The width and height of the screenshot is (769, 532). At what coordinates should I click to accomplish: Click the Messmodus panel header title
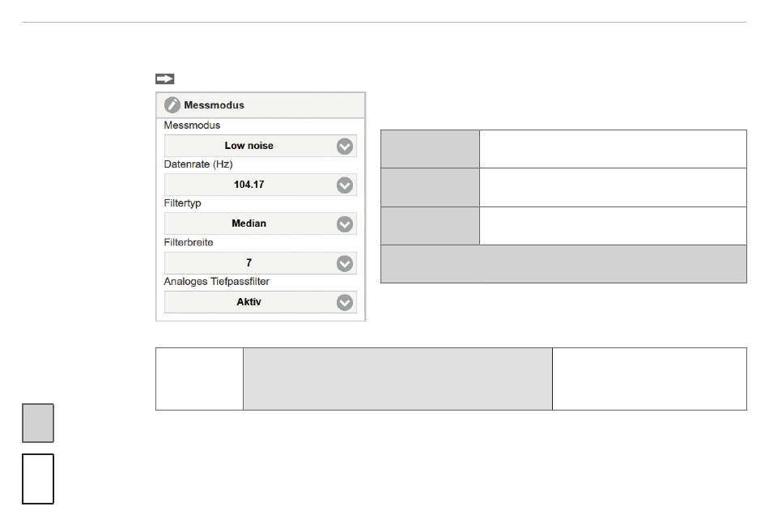click(x=214, y=105)
